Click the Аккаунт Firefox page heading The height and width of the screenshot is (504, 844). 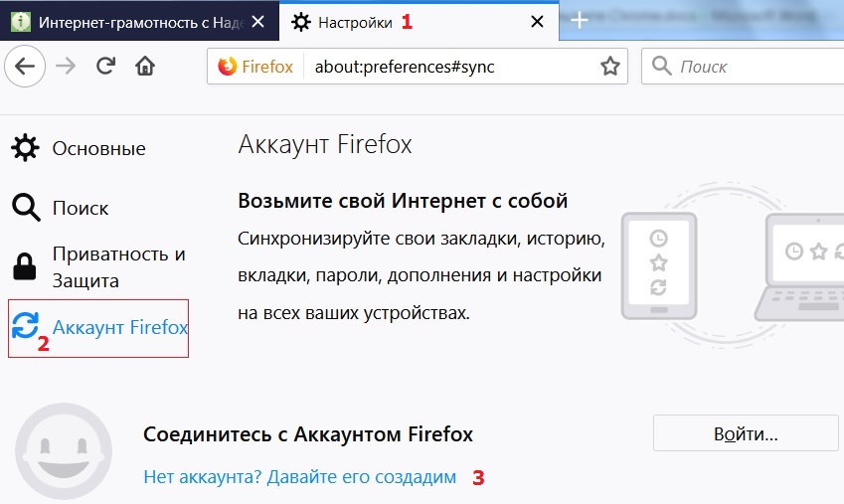324,144
